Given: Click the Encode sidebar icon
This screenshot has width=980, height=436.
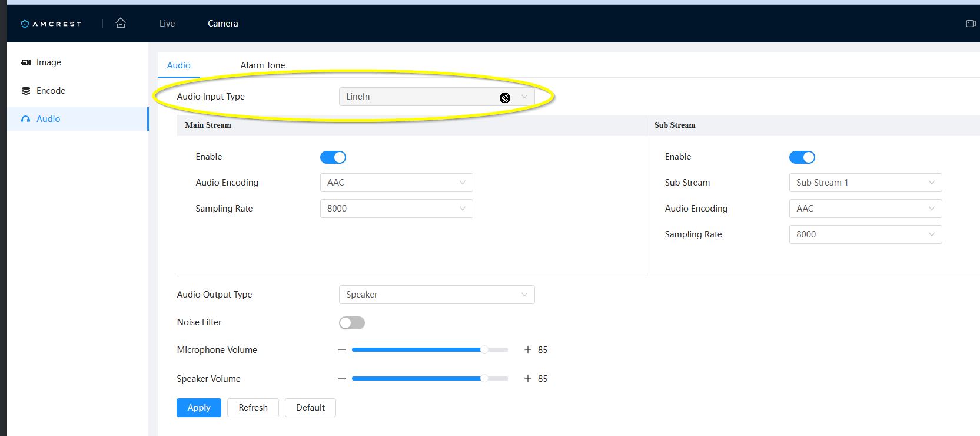Looking at the screenshot, I should [26, 91].
